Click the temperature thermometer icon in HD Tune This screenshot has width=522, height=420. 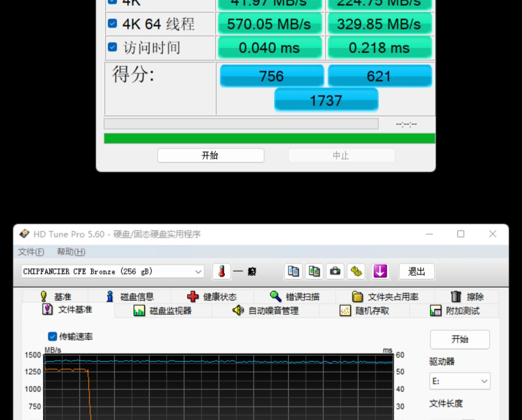point(222,271)
